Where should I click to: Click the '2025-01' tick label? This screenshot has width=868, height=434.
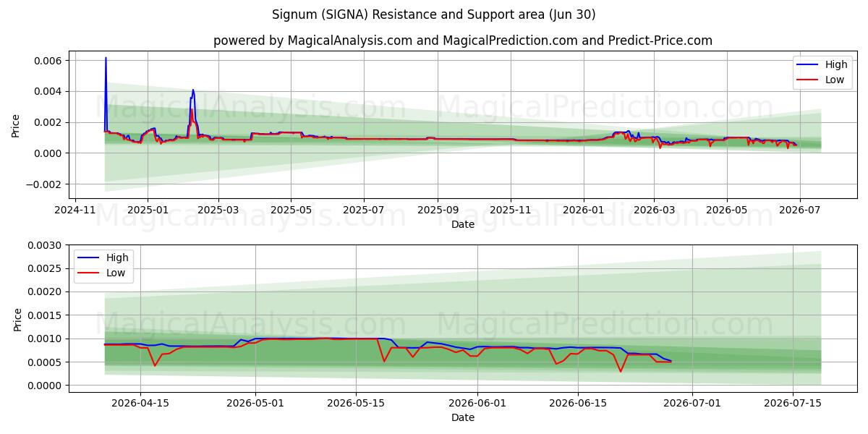(x=148, y=210)
